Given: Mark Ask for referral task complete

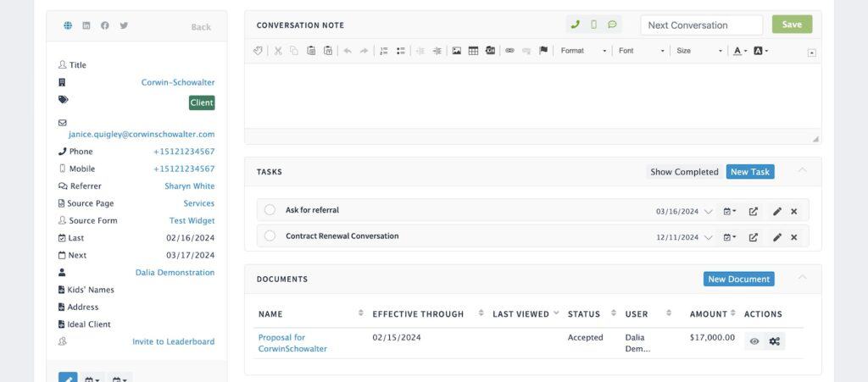Looking at the screenshot, I should pos(270,210).
